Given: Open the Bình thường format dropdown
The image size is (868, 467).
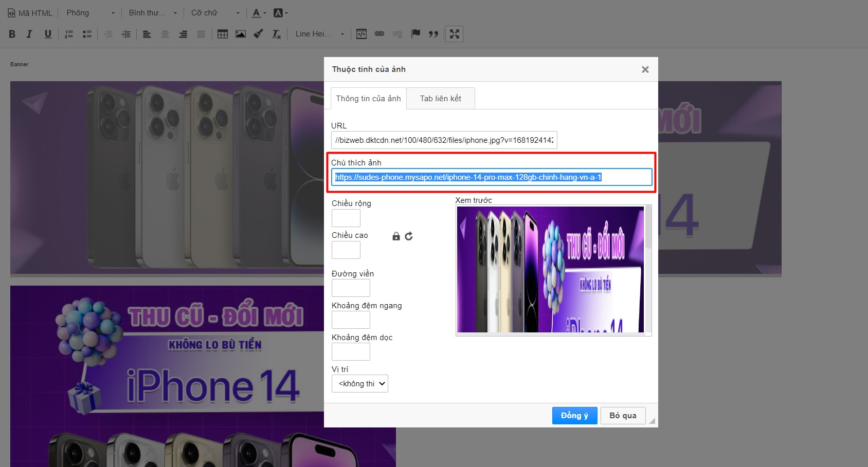Looking at the screenshot, I should 153,13.
